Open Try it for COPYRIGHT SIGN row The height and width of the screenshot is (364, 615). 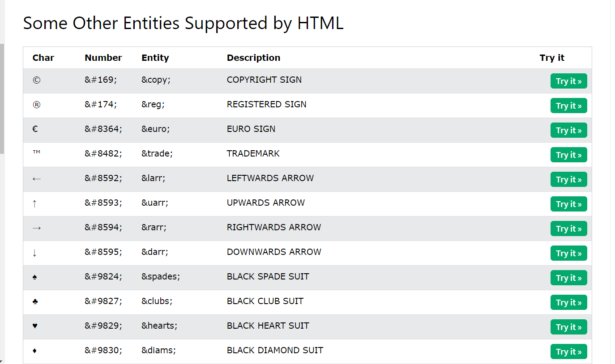(x=568, y=81)
